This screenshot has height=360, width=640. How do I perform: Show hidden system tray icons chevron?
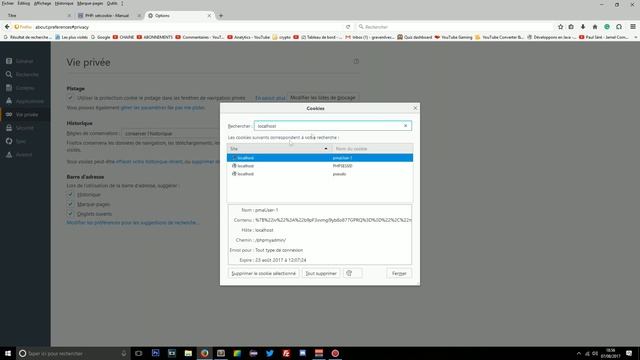[x=578, y=353]
